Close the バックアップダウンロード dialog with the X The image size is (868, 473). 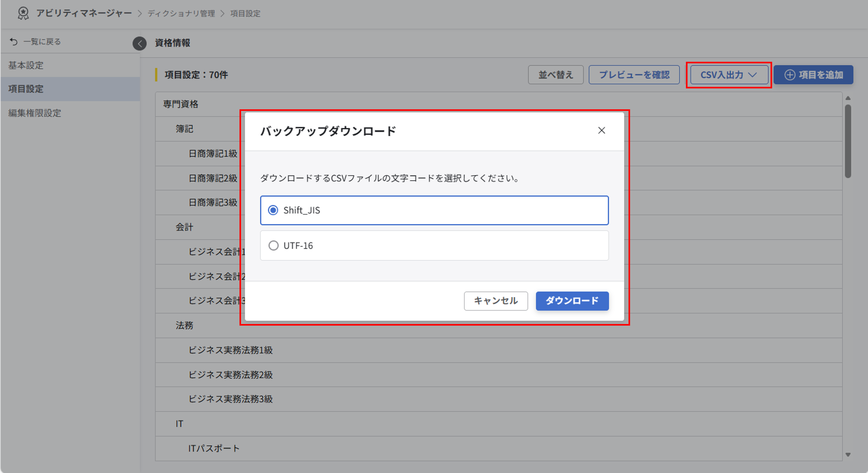tap(602, 131)
